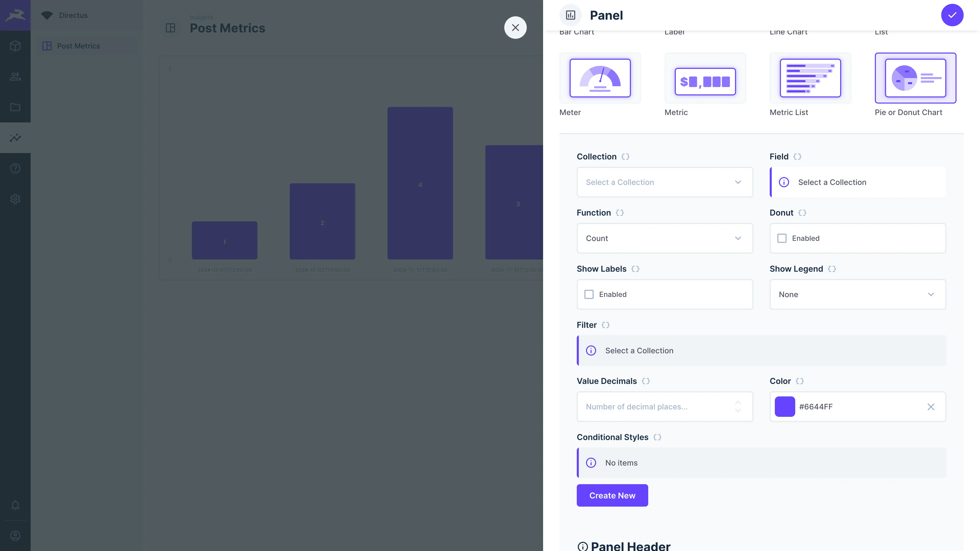
Task: Expand the Collection dropdown
Action: (x=664, y=182)
